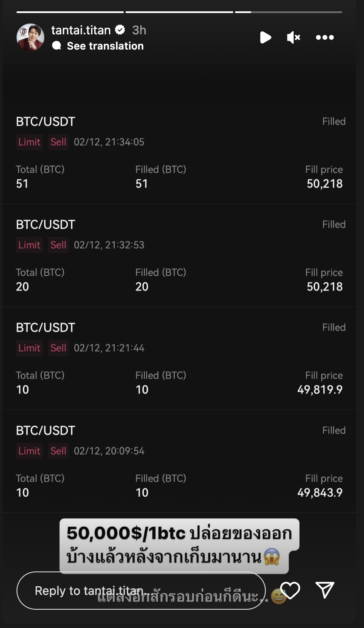Viewport: 364px width, 628px height.
Task: Unmute the story audio
Action: (x=294, y=38)
